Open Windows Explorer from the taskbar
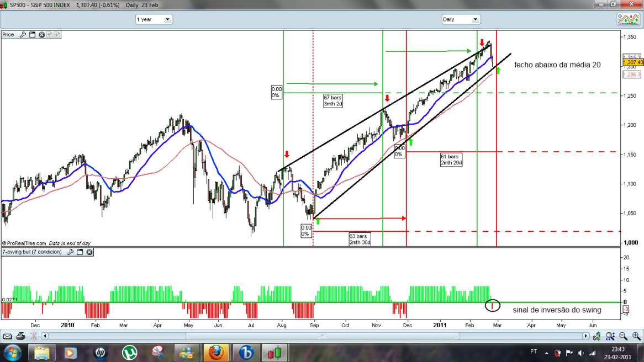The image size is (644, 362). [x=42, y=353]
